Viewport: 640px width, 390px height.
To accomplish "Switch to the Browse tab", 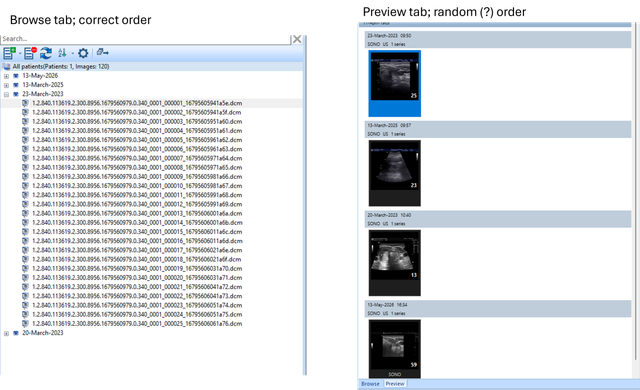I will click(x=370, y=384).
